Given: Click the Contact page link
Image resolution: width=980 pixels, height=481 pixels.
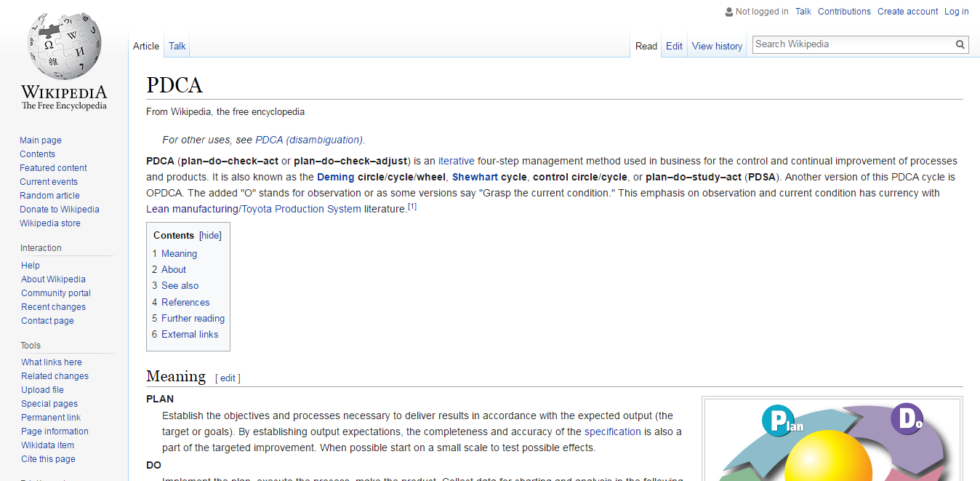Looking at the screenshot, I should point(47,321).
